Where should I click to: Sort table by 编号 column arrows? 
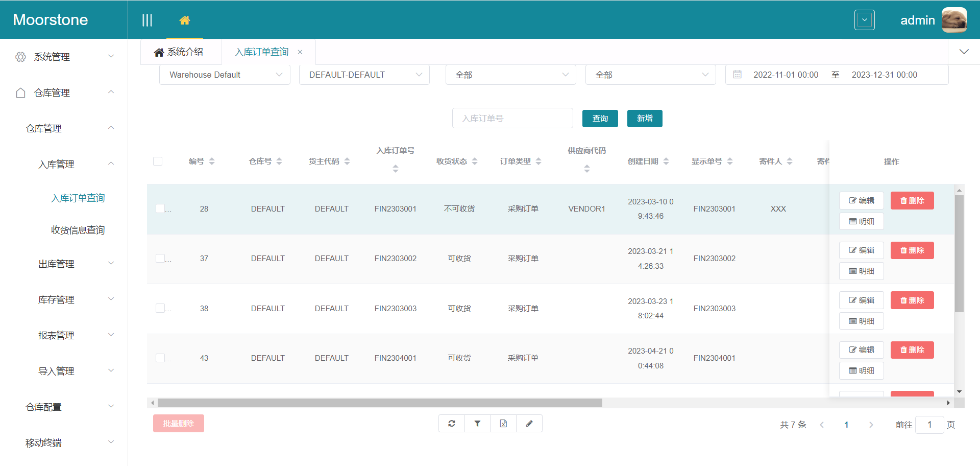[212, 161]
